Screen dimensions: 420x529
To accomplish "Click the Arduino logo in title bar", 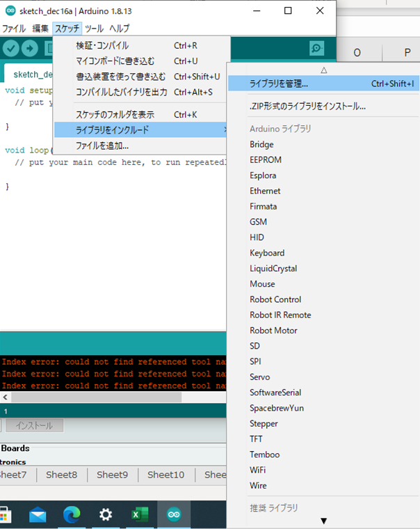I will click(10, 11).
